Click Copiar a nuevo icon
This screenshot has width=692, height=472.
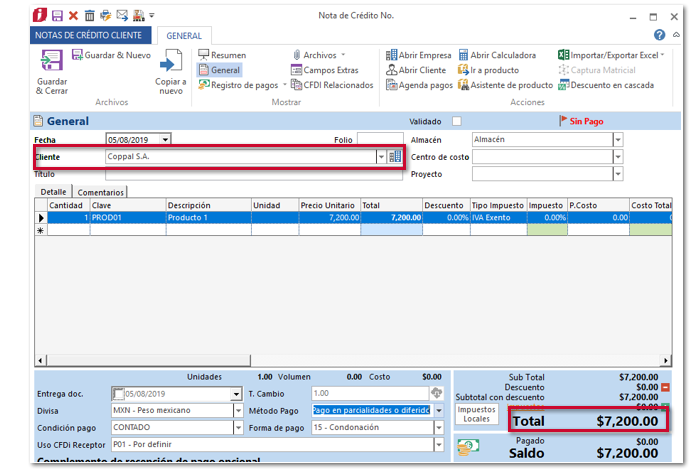click(x=170, y=62)
